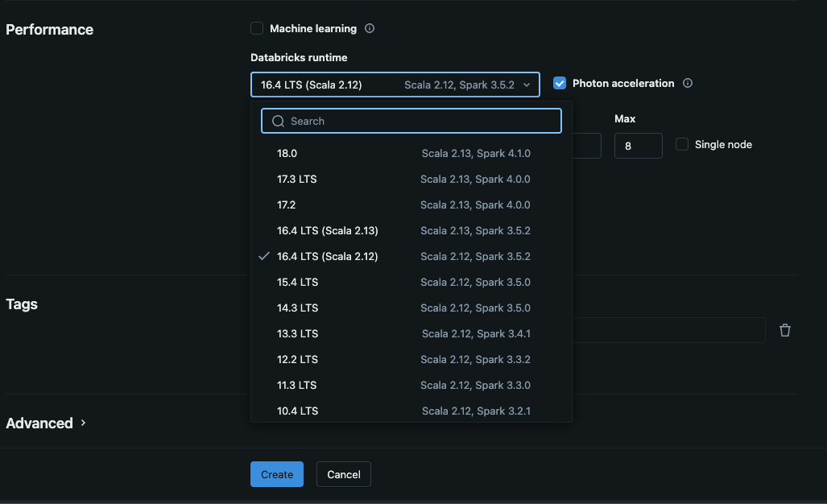
Task: Focus the runtime Search field
Action: (x=419, y=122)
